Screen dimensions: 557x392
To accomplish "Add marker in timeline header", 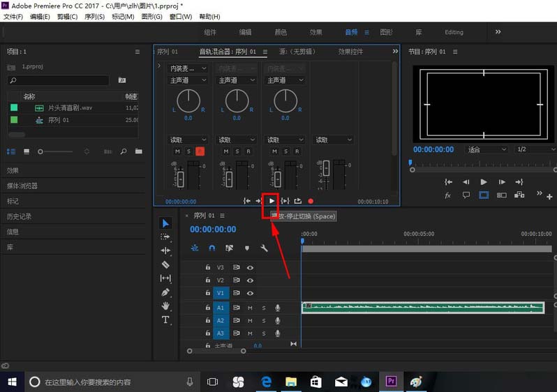I will click(x=247, y=248).
